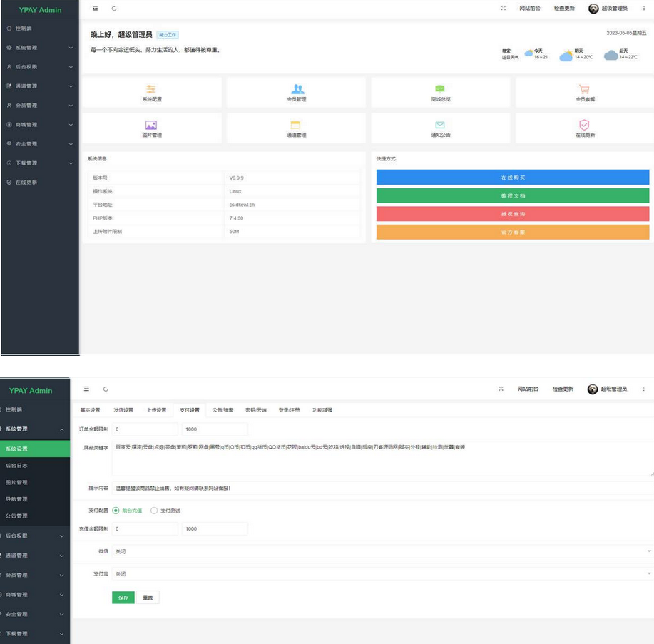This screenshot has width=654, height=644.
Task: Click the blue 在线购买 button
Action: pyautogui.click(x=512, y=178)
